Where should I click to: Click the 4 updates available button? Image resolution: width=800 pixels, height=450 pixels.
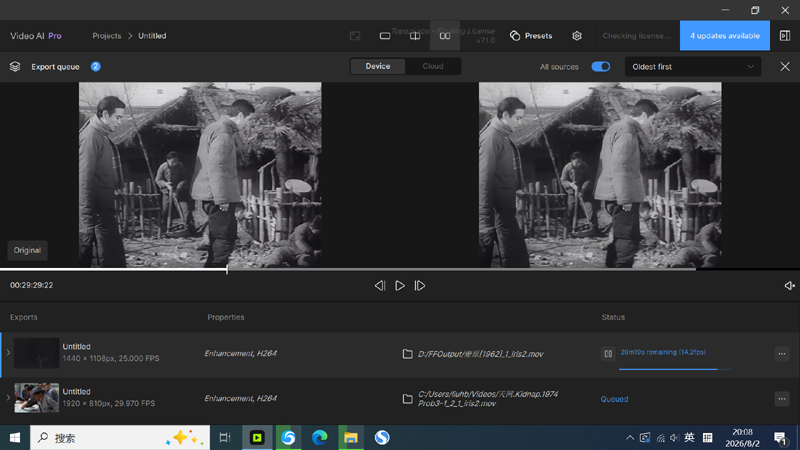point(724,36)
